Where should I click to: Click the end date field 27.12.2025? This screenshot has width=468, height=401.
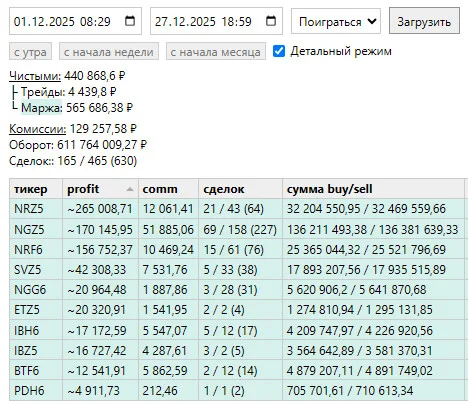point(216,21)
